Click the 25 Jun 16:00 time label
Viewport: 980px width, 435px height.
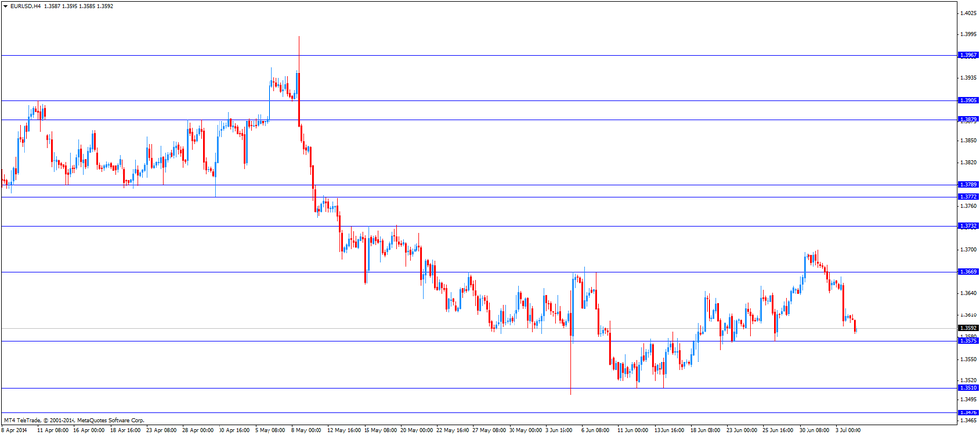(x=778, y=431)
